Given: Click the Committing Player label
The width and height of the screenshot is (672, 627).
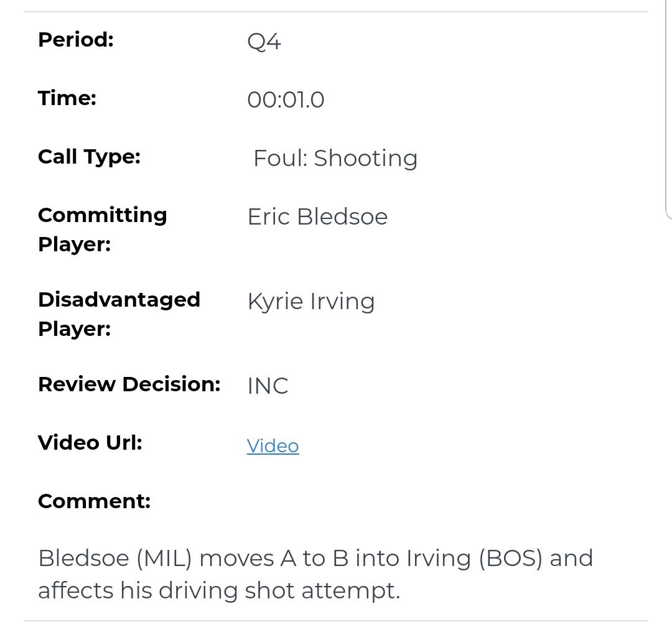Looking at the screenshot, I should coord(102,229).
